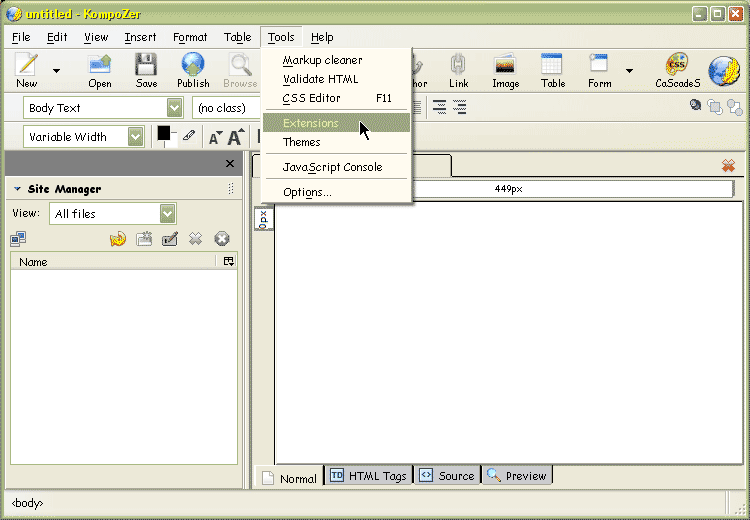
Task: Open the Body Text paragraph format dropdown
Action: coord(175,108)
